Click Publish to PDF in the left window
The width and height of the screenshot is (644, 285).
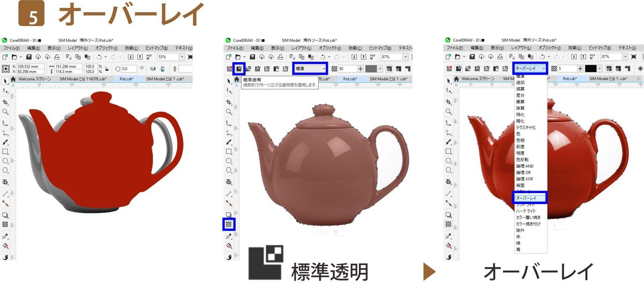point(149,56)
